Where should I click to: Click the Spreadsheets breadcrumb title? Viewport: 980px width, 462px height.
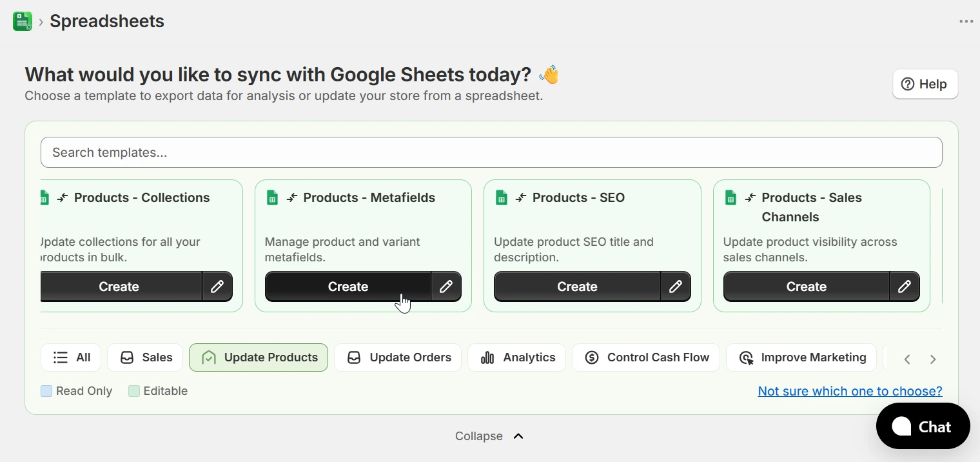click(x=107, y=21)
